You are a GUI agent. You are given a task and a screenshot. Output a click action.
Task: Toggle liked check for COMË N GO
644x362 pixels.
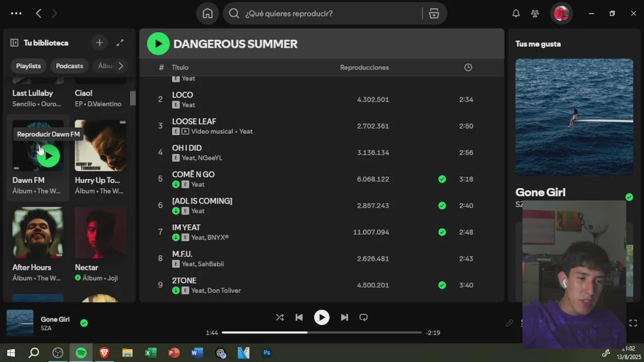pyautogui.click(x=442, y=179)
